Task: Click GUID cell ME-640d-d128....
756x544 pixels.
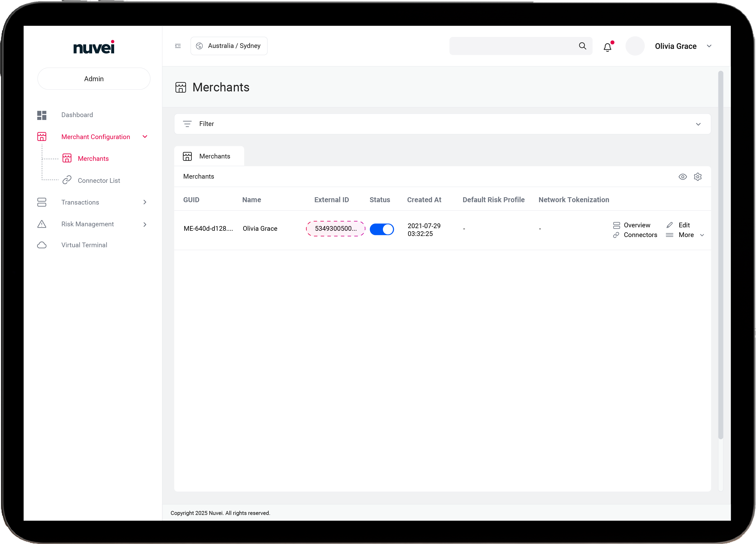Action: 208,229
